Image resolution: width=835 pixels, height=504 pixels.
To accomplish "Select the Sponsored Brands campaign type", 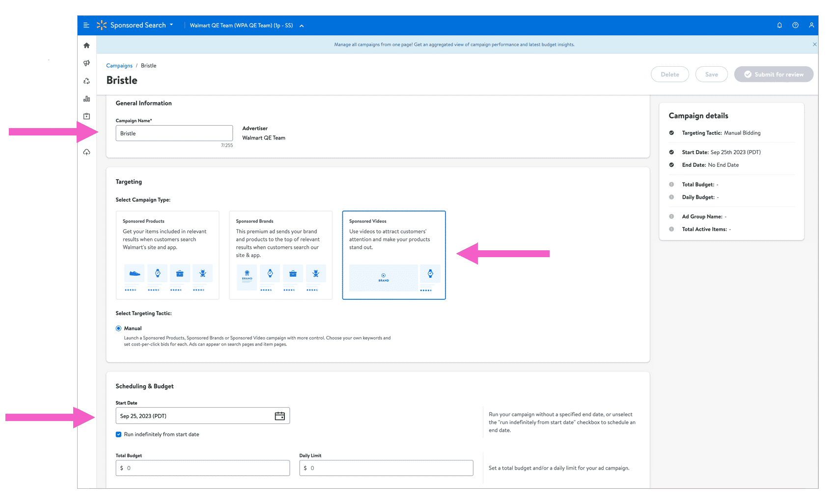I will (280, 255).
